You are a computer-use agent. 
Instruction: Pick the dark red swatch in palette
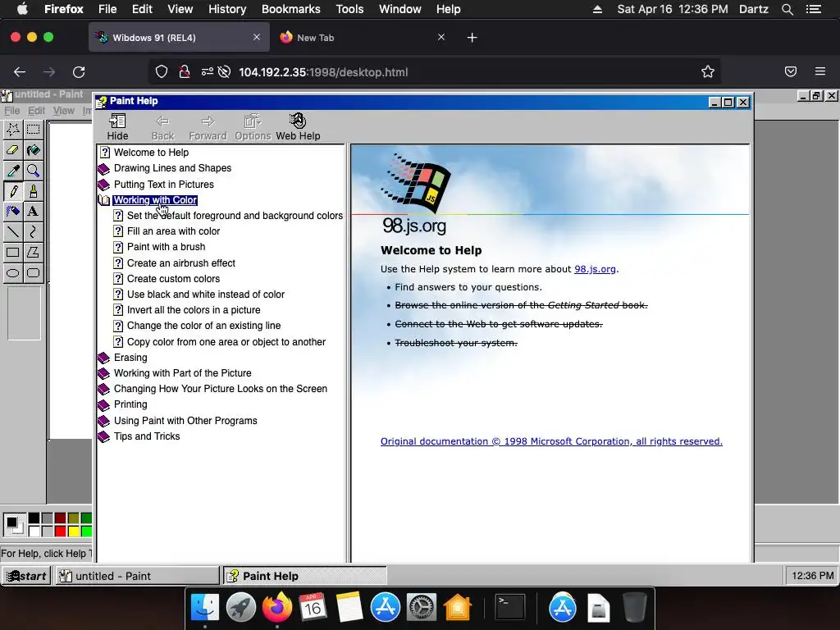(x=60, y=518)
